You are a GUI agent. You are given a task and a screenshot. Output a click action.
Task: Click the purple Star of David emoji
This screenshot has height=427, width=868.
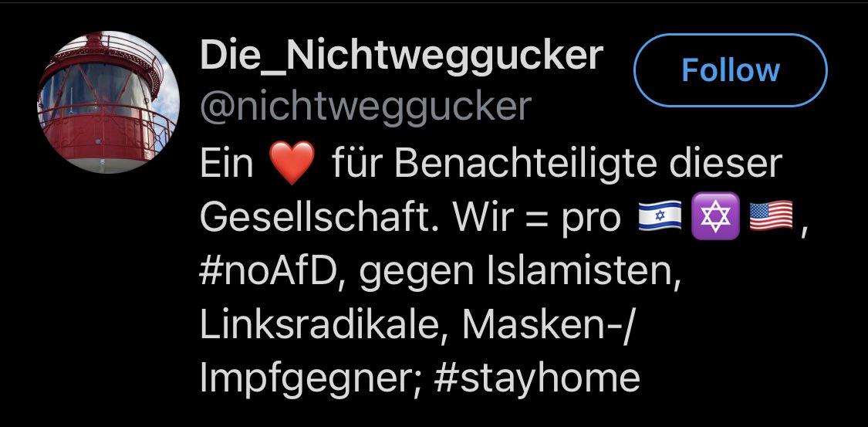click(715, 215)
